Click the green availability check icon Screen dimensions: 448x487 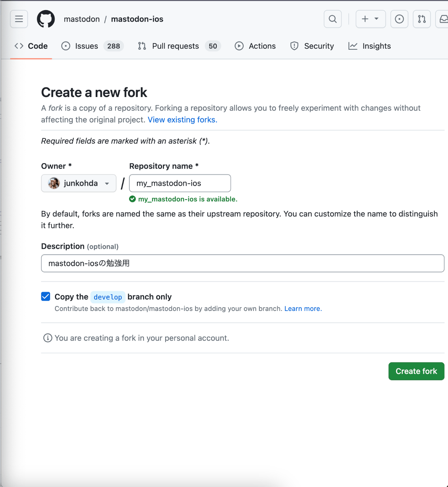pyautogui.click(x=133, y=199)
